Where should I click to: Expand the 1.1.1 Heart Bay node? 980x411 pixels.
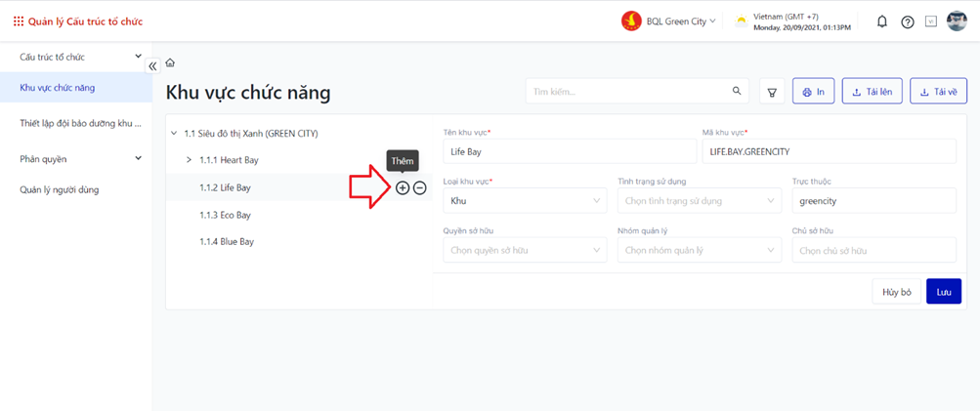(189, 160)
